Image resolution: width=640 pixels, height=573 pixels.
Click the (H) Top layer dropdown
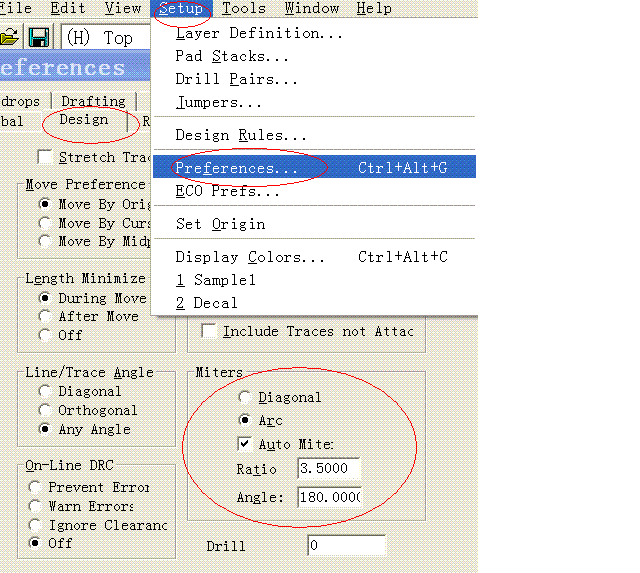coord(106,37)
